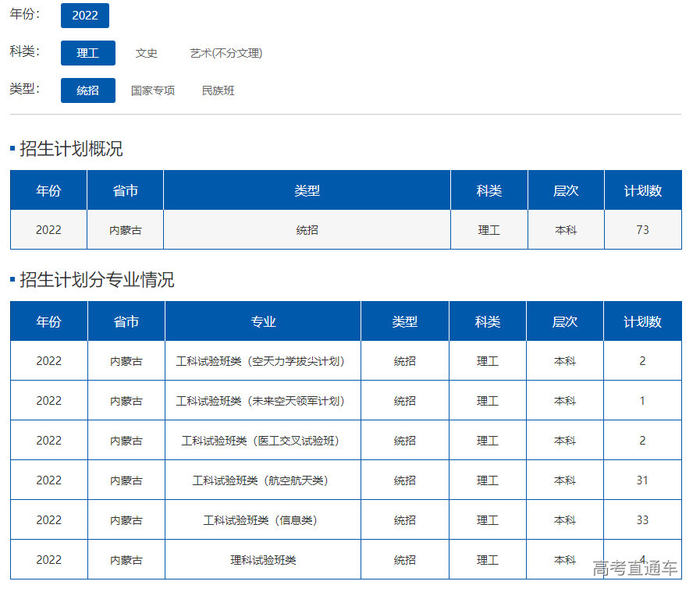Click 内蒙古 in the overview table row
Screen dimensions: 700x599
[126, 230]
